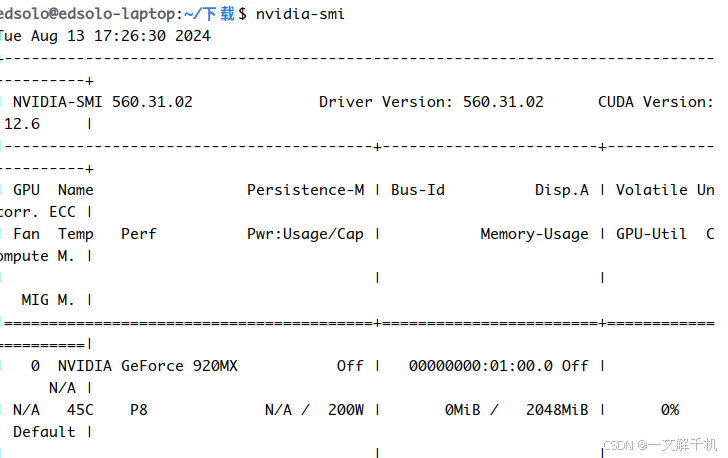728x458 pixels.
Task: Click the Driver Version value
Action: click(502, 102)
